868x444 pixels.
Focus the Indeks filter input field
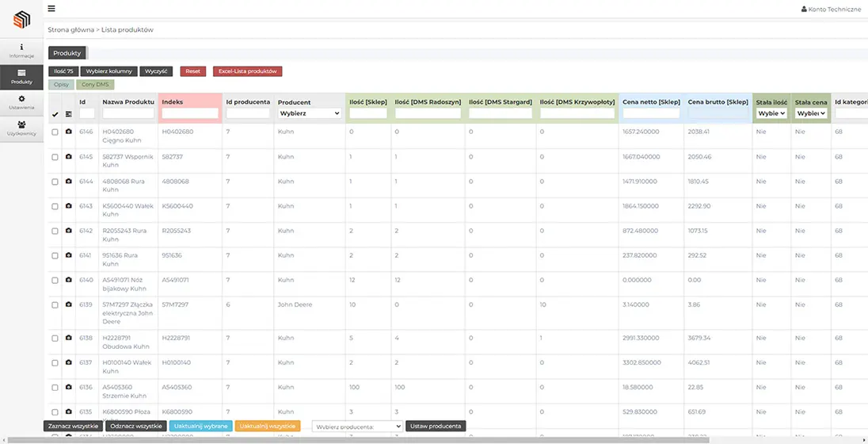pyautogui.click(x=190, y=113)
